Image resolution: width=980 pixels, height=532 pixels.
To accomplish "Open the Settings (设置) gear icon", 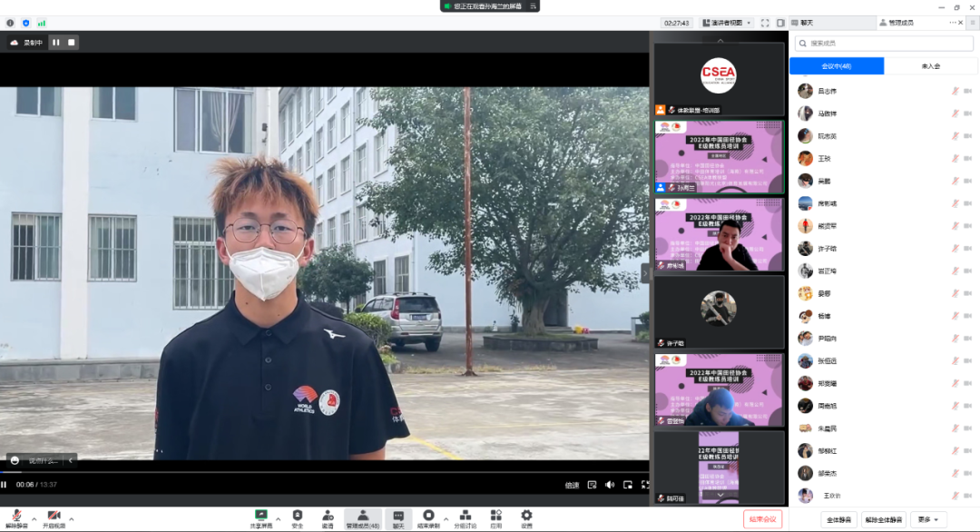I will (526, 516).
